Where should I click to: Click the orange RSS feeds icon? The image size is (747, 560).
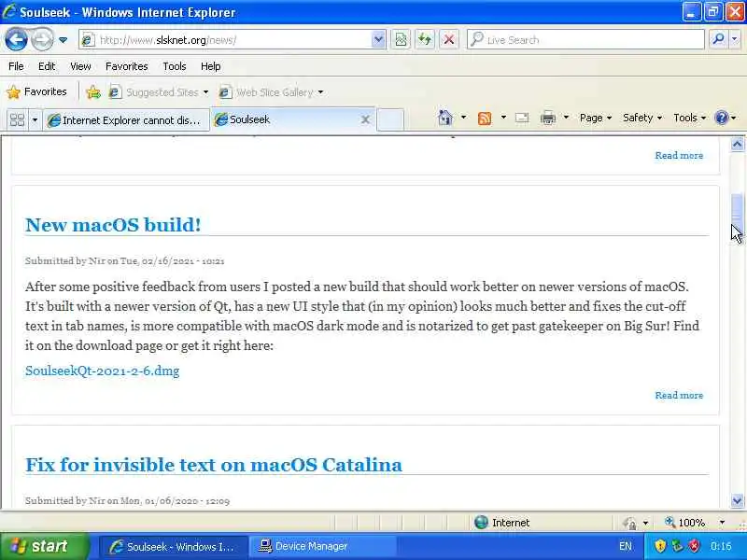[485, 118]
